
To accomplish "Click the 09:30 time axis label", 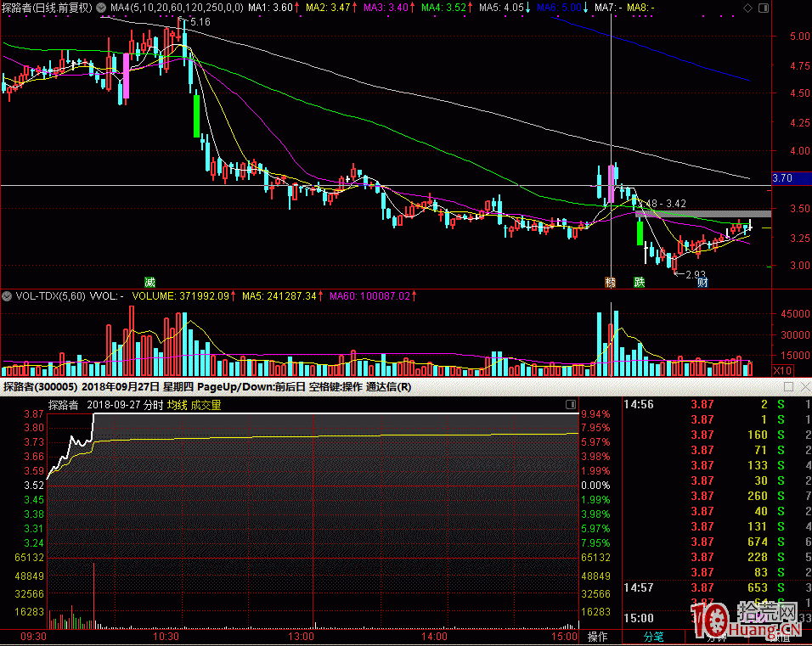I will 33,637.
